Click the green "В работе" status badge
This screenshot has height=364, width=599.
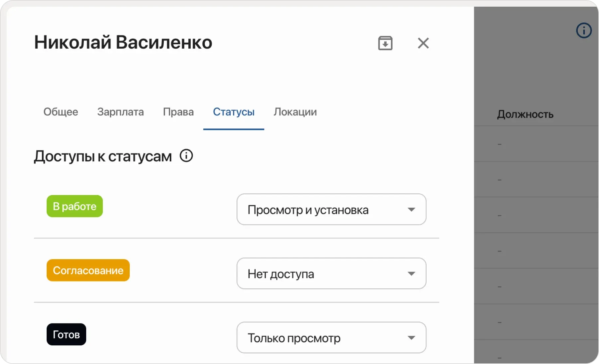(x=74, y=206)
